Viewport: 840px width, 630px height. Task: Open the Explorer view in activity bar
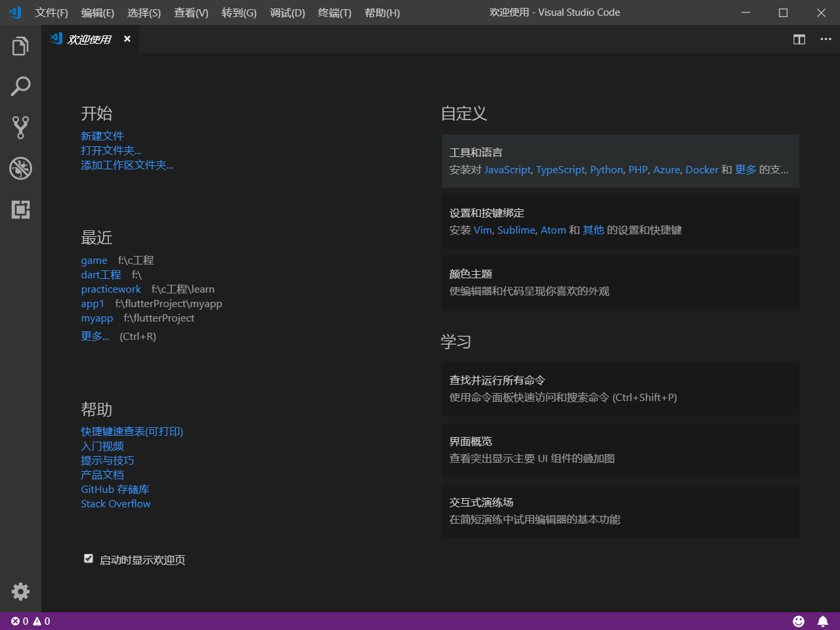[20, 46]
